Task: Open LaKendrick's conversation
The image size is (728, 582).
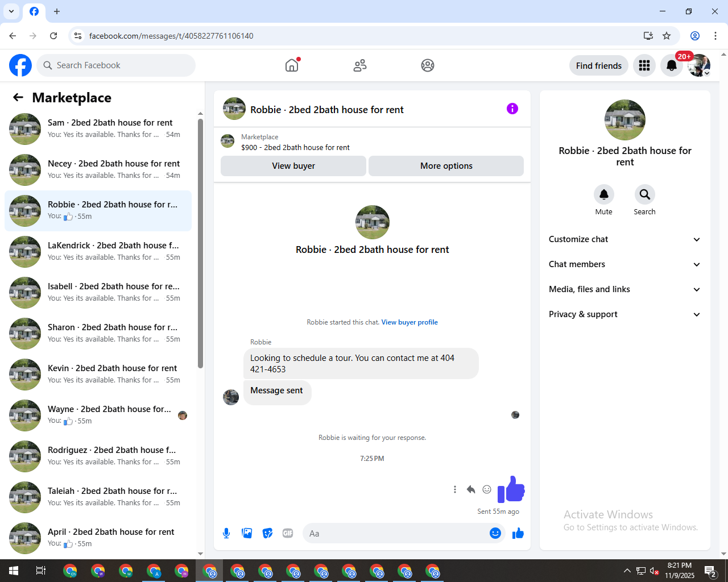Action: coord(98,252)
